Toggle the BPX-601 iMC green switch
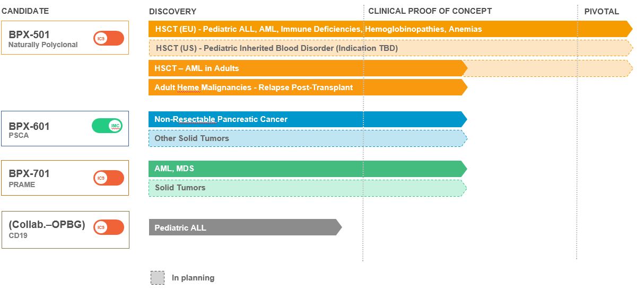Image resolution: width=644 pixels, height=290 pixels. [107, 126]
